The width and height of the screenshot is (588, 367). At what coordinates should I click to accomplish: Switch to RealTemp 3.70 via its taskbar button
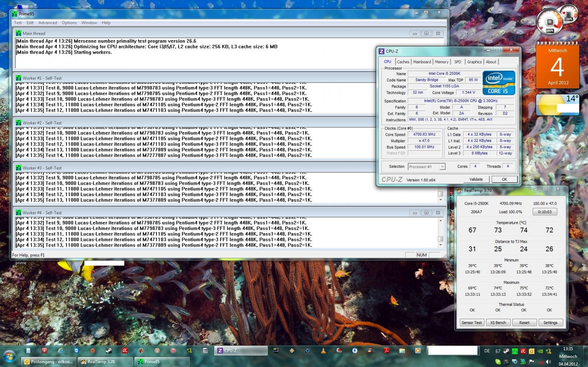[105, 362]
